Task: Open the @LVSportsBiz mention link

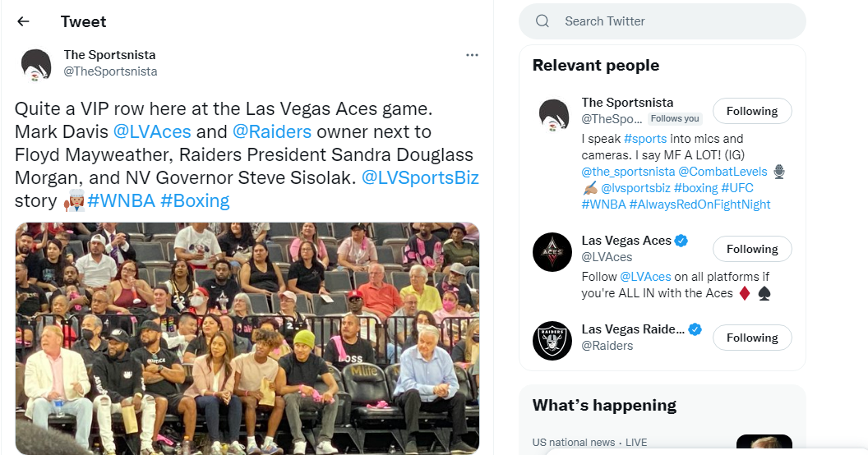Action: tap(420, 177)
